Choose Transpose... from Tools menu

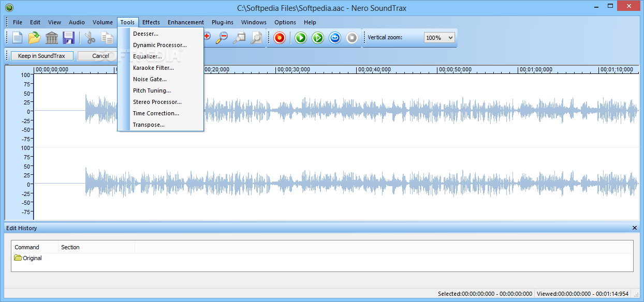[x=160, y=125]
